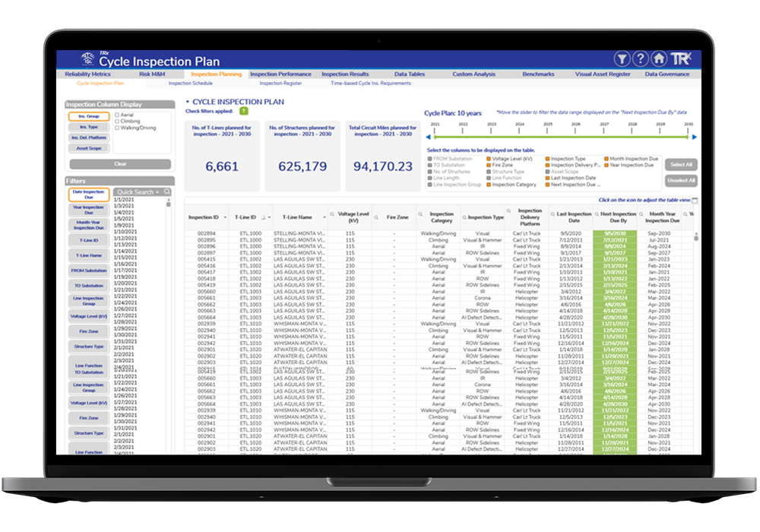Click the 2025 mark on the year slider
Image resolution: width=760 pixels, height=532 pixels.
point(548,128)
